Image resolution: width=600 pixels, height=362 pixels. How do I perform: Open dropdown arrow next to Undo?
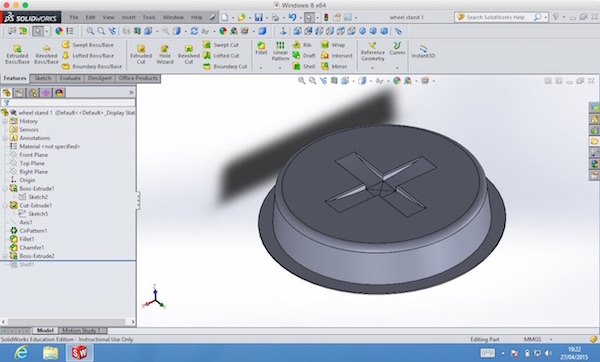(x=300, y=18)
